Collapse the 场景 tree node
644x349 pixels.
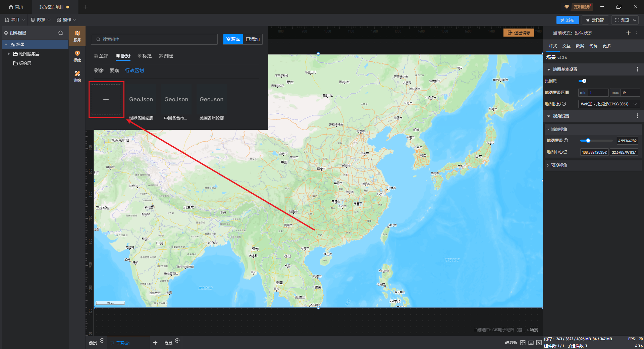[6, 44]
